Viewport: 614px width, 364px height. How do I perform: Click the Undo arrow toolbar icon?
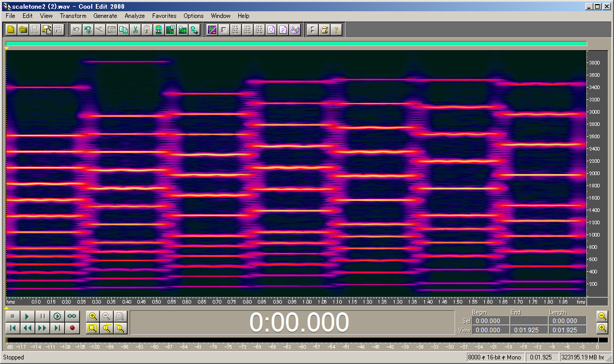click(x=76, y=30)
